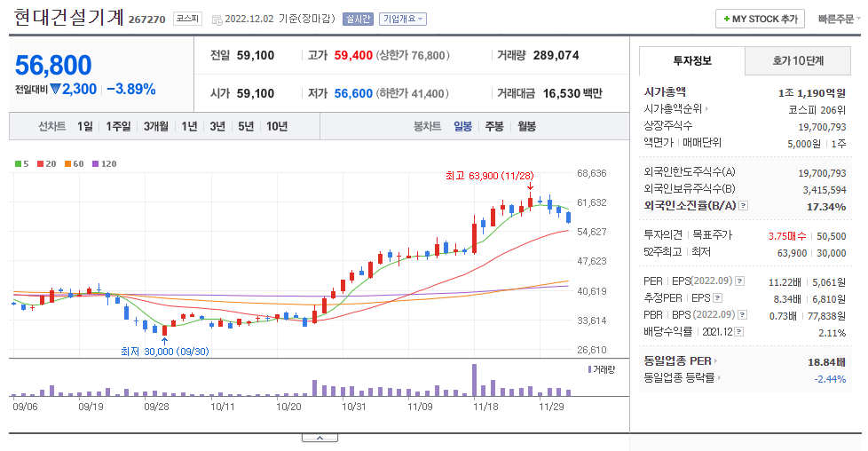Image resolution: width=868 pixels, height=451 pixels.
Task: Select the 월봉 candle chart
Action: point(526,126)
